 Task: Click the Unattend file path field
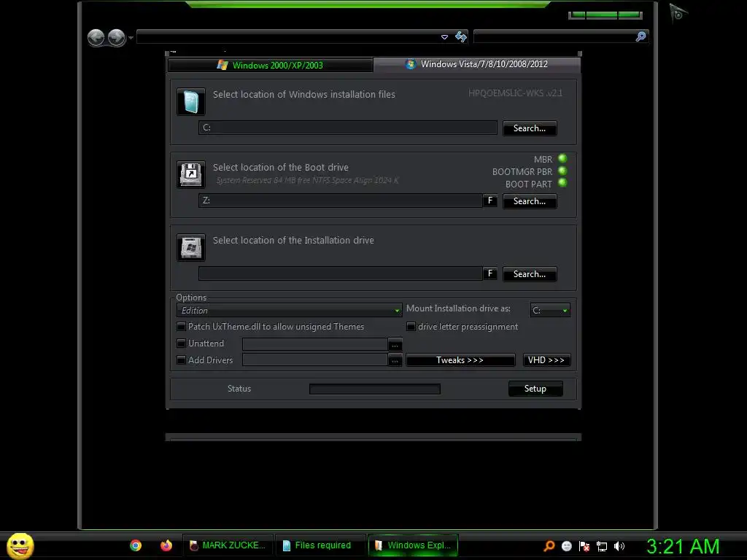pos(315,344)
